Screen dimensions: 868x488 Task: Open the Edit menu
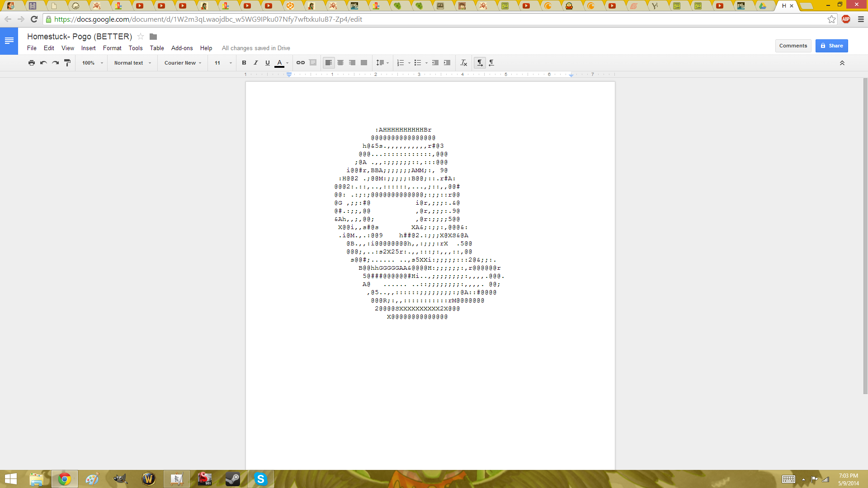(x=49, y=48)
